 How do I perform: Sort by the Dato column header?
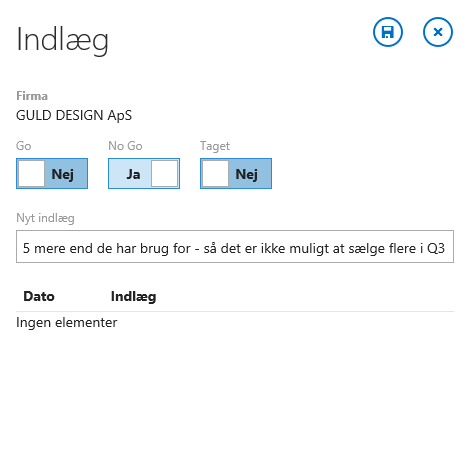pos(39,296)
